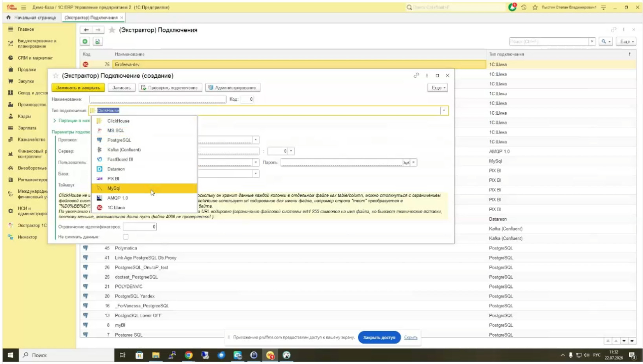Select the Polymatica connection row
This screenshot has height=364, width=643.
(358, 248)
